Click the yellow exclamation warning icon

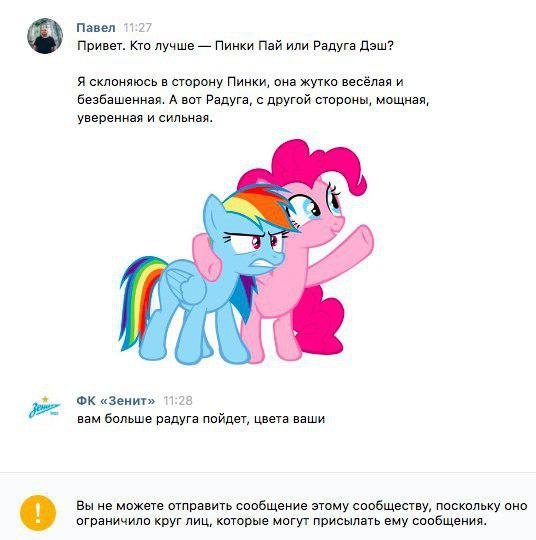click(x=38, y=512)
